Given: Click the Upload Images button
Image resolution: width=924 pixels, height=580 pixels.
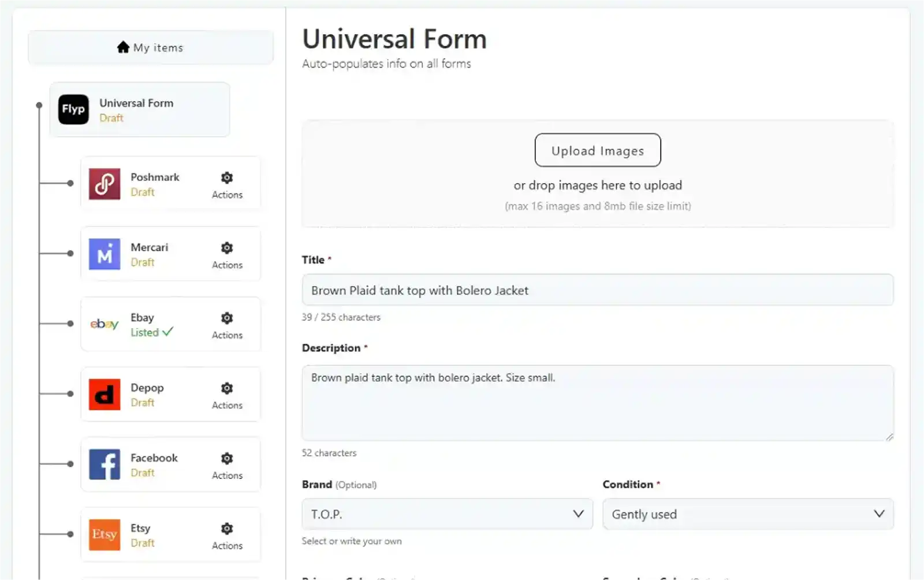Looking at the screenshot, I should coord(597,150).
